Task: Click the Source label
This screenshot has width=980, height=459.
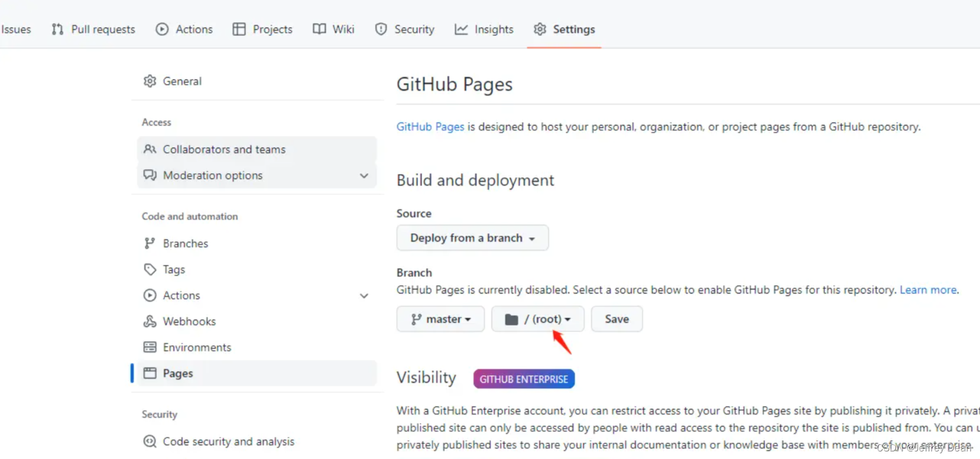Action: click(414, 213)
